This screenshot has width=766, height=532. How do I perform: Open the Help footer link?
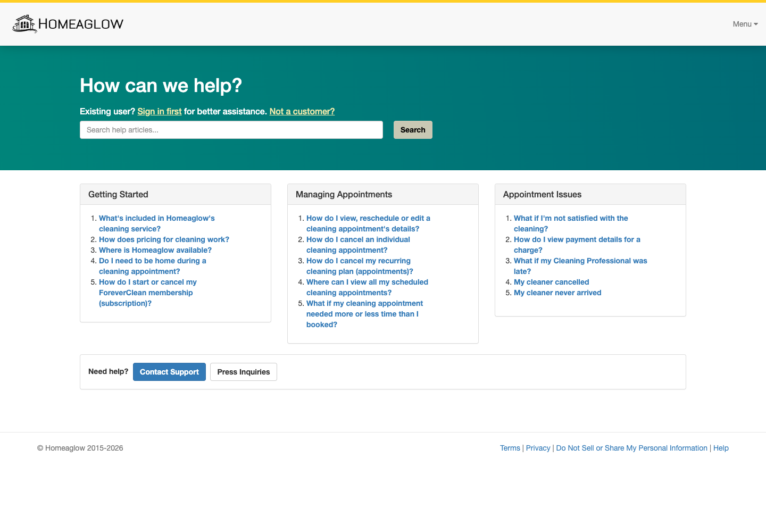[721, 448]
